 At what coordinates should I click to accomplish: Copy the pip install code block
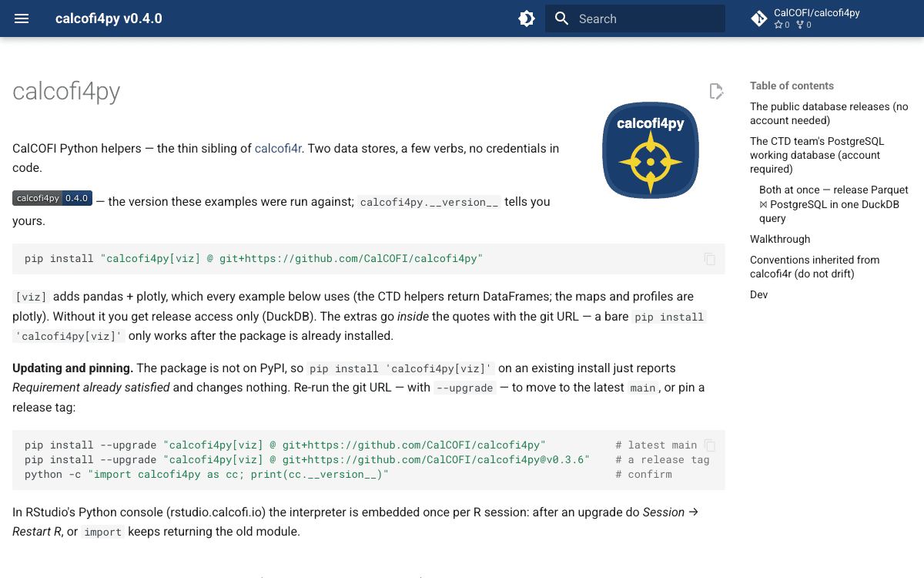pos(710,259)
